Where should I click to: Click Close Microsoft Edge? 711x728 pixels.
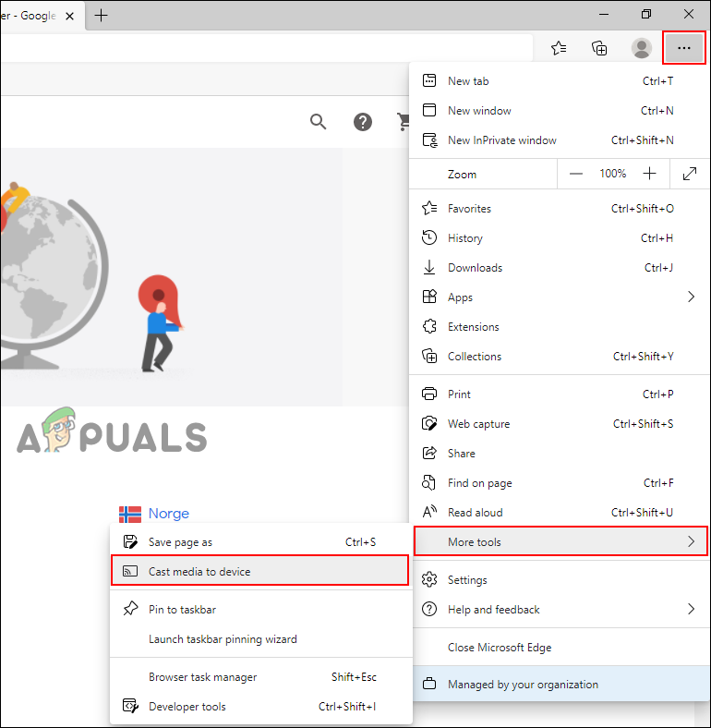coord(560,648)
